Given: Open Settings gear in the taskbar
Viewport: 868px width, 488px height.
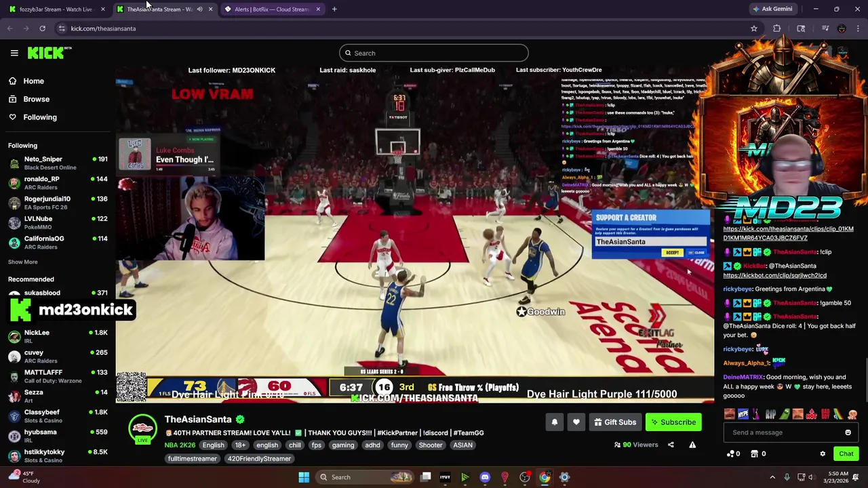Looking at the screenshot, I should click(564, 477).
